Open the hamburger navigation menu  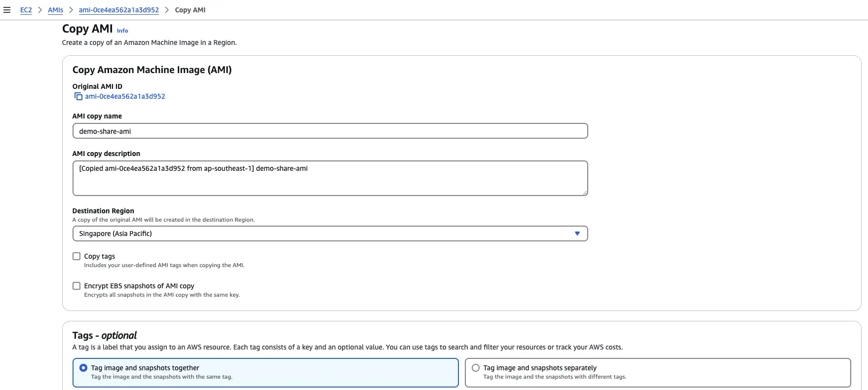point(7,10)
